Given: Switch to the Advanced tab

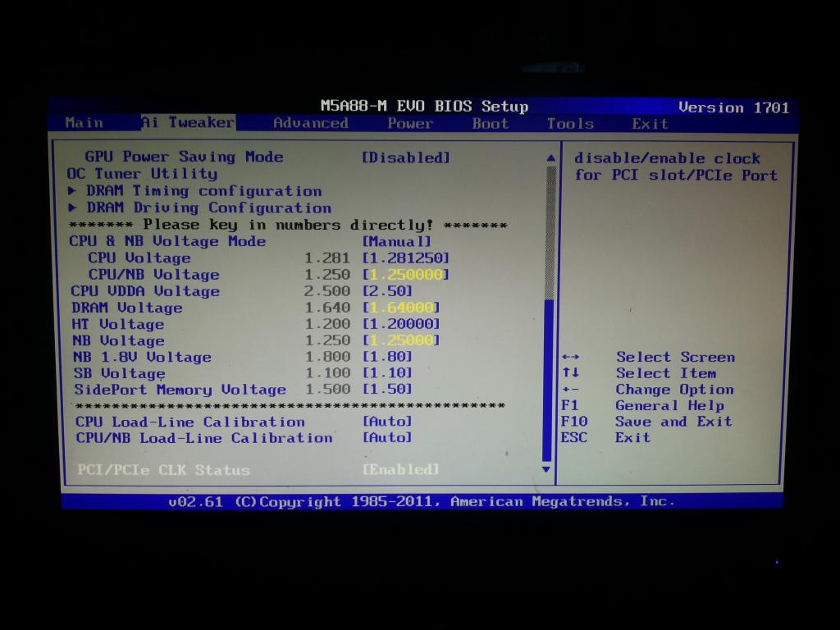Looking at the screenshot, I should (x=311, y=123).
